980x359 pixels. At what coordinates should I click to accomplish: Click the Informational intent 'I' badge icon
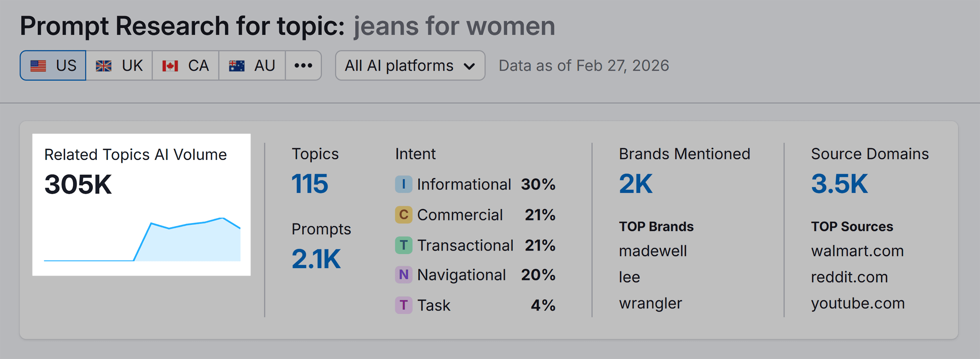tap(403, 184)
